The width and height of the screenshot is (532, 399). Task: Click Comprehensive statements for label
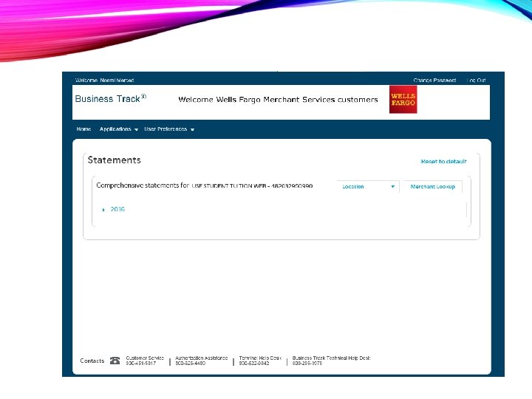pos(143,185)
